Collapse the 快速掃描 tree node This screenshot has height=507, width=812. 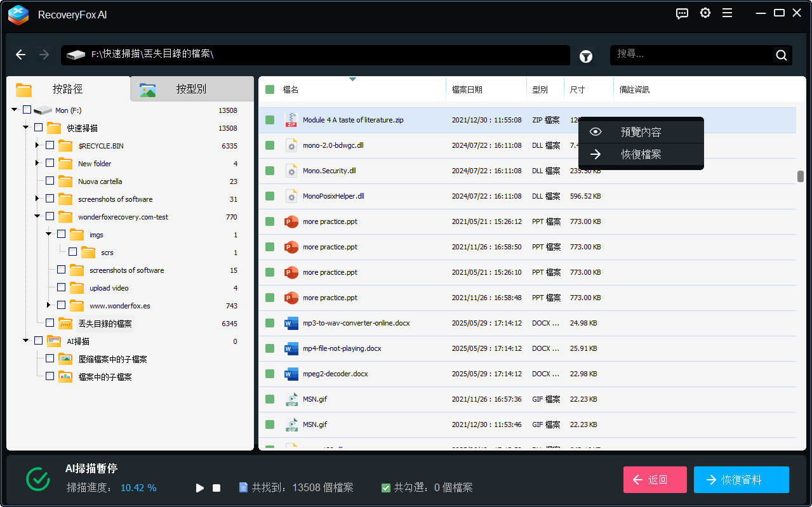[x=26, y=128]
